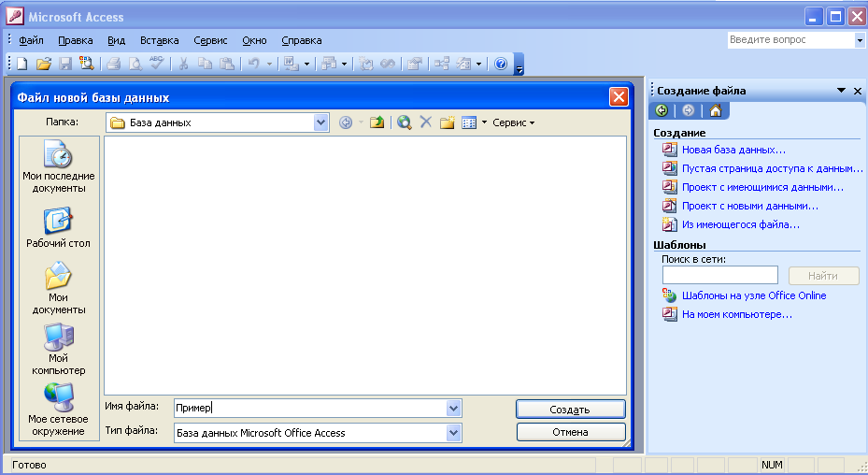Open Мои документы location
This screenshot has width=868, height=475.
coord(59,289)
